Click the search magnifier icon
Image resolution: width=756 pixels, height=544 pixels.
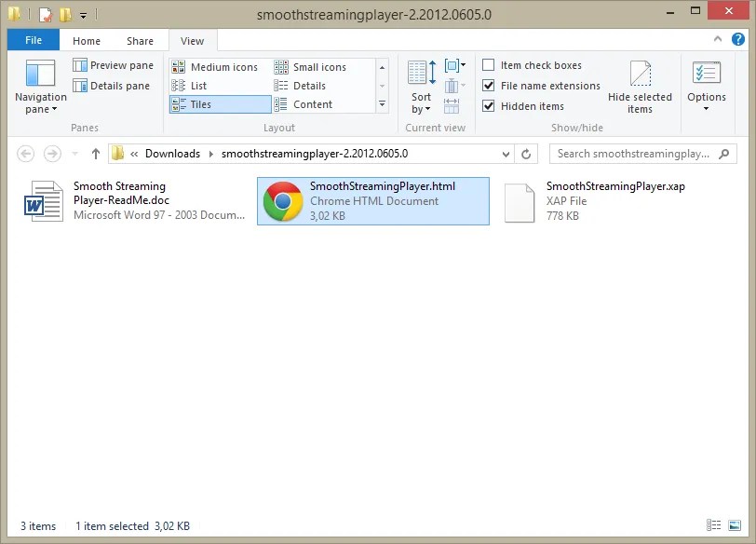(x=723, y=154)
